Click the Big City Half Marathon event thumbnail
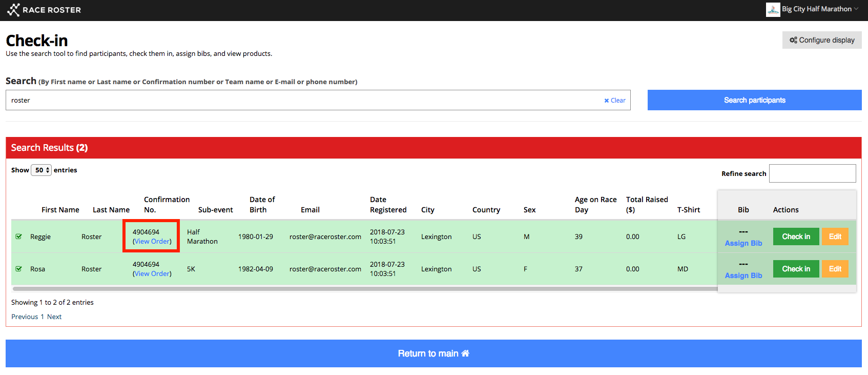Screen dimensions: 868x375 tap(773, 9)
